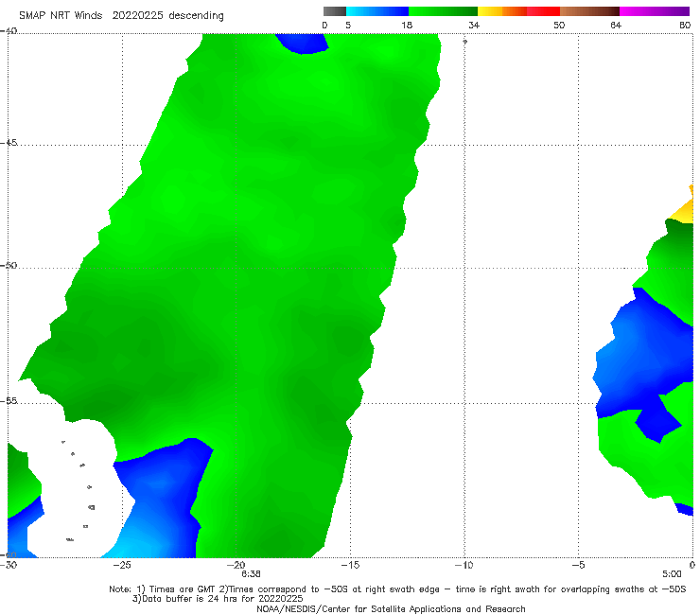Click the longitude label "-25"

[122, 565]
